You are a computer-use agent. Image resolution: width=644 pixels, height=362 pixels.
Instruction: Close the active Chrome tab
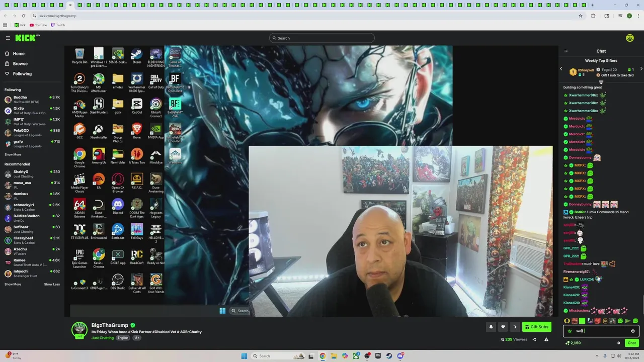(70, 5)
